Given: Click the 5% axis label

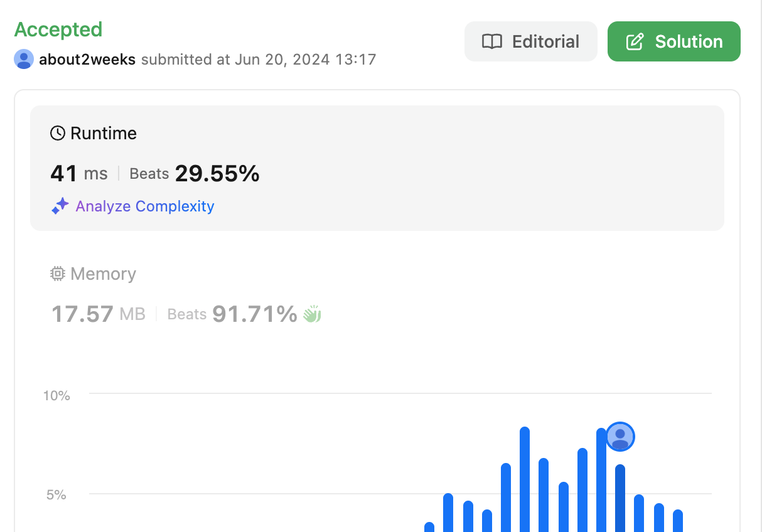Looking at the screenshot, I should (x=56, y=495).
